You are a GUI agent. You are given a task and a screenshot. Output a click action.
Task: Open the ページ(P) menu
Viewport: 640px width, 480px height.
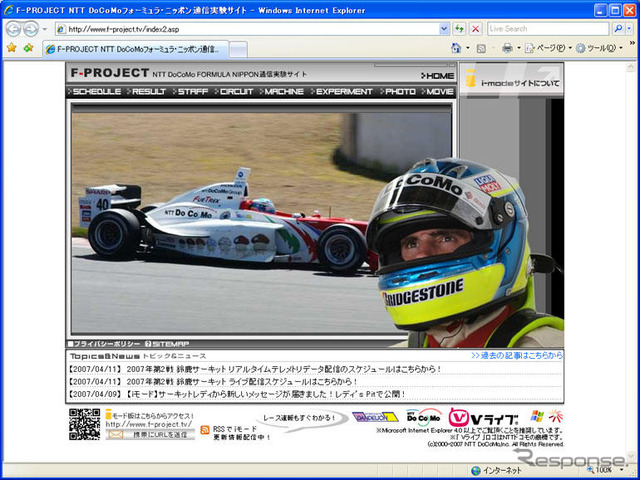(x=548, y=48)
